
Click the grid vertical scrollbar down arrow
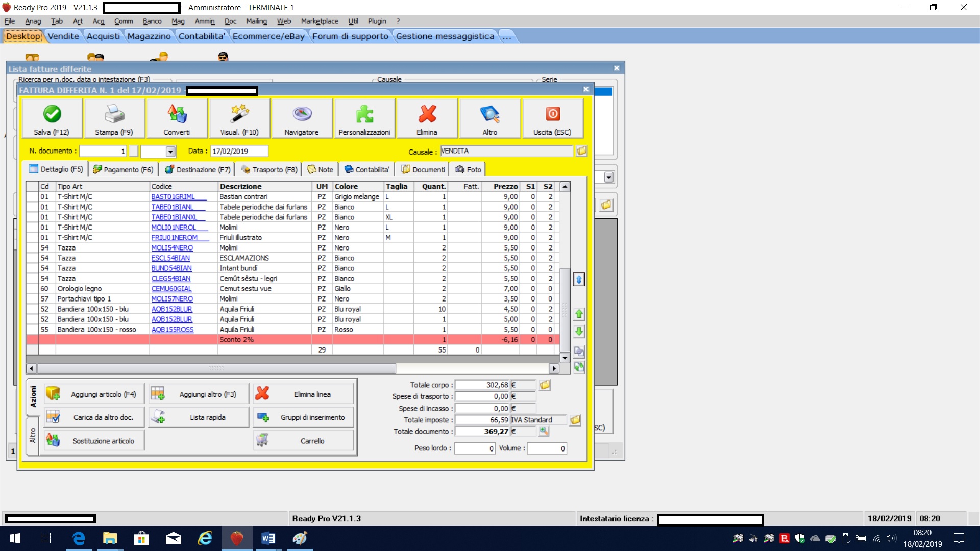pyautogui.click(x=565, y=358)
